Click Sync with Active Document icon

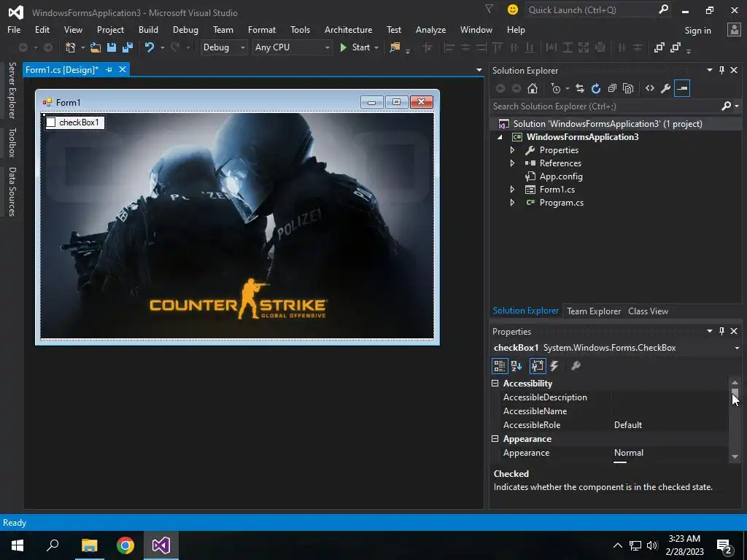(580, 88)
